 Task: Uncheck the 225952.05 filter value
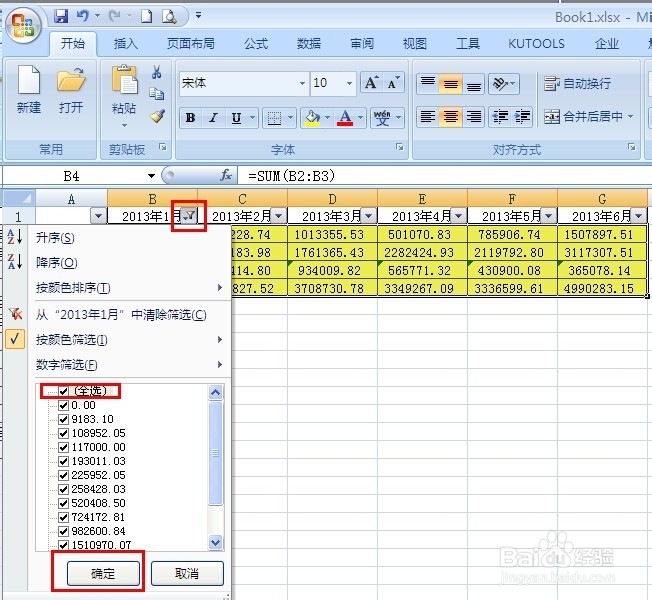[x=64, y=475]
